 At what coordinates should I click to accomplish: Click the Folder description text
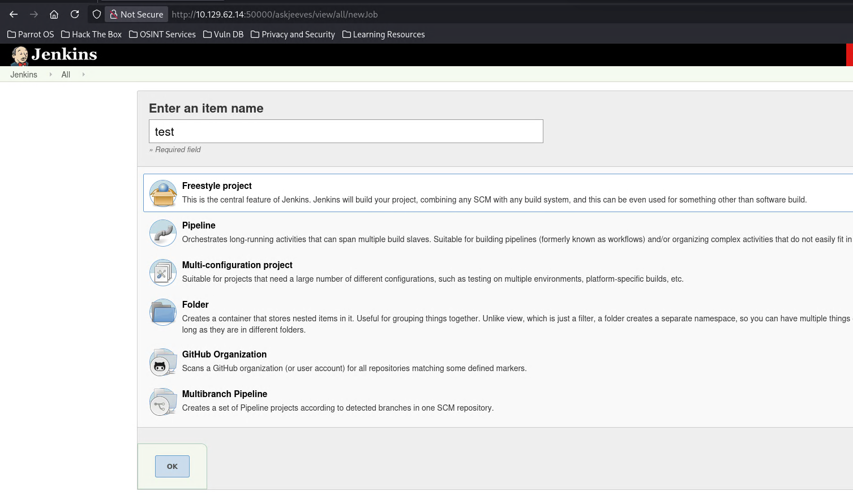516,324
